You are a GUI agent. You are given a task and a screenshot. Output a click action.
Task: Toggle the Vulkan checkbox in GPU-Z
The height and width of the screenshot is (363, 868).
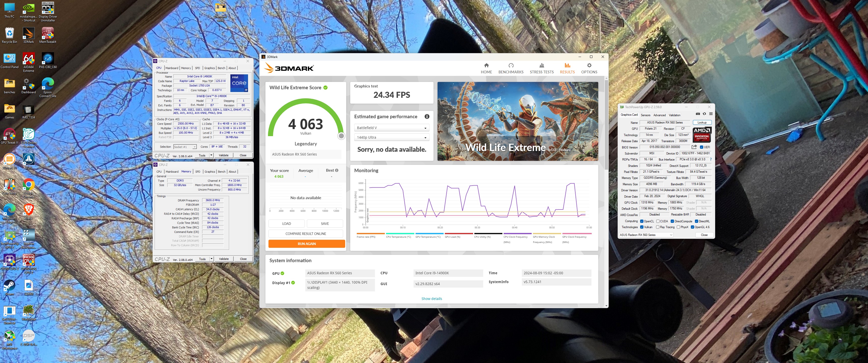[642, 227]
